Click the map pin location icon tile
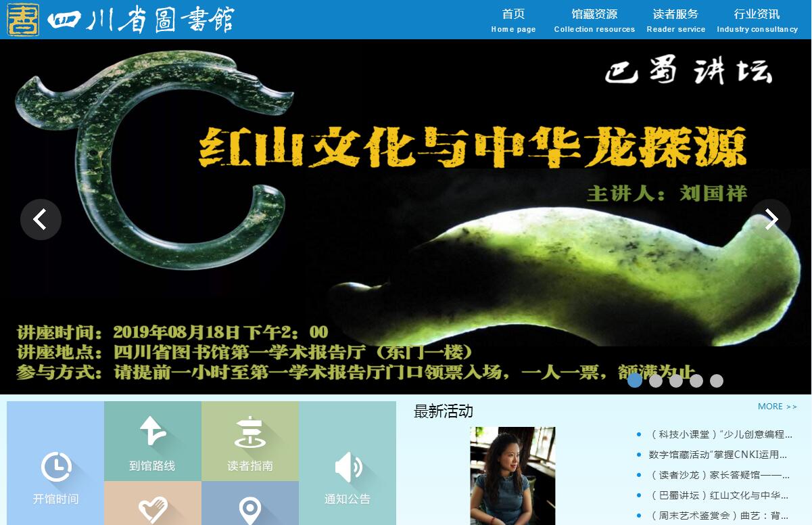The width and height of the screenshot is (812, 525). [250, 510]
